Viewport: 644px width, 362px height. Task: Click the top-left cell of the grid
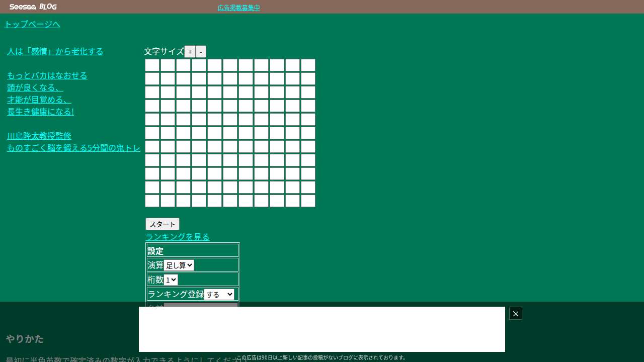(x=152, y=65)
